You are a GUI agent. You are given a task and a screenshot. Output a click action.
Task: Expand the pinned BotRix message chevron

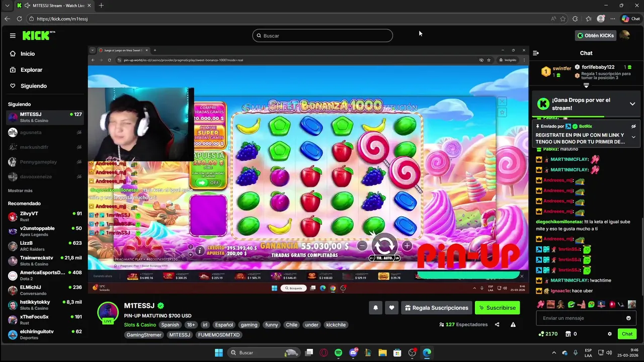633,137
